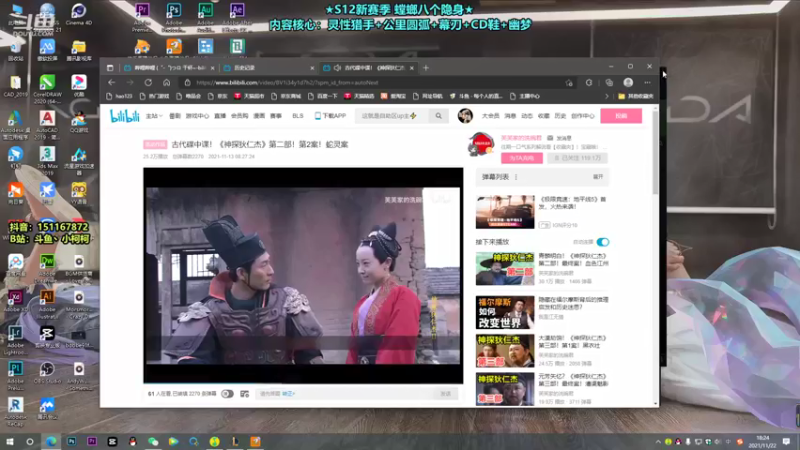Click bilibili search magnifier button
The height and width of the screenshot is (450, 800).
(438, 116)
